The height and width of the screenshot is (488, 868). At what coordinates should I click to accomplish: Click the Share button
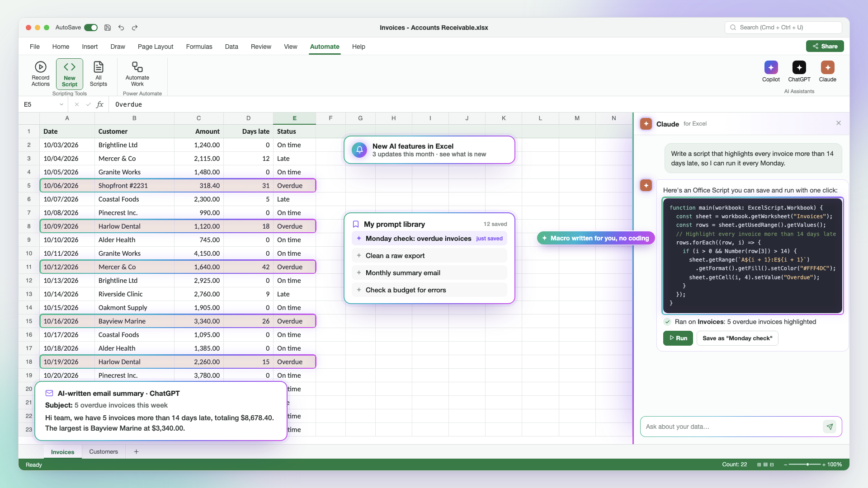(x=825, y=46)
